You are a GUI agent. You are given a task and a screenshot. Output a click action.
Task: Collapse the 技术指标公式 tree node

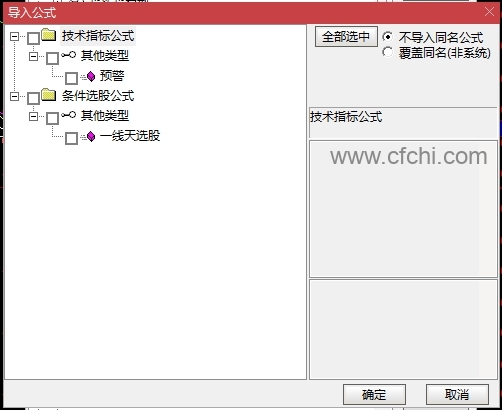14,36
